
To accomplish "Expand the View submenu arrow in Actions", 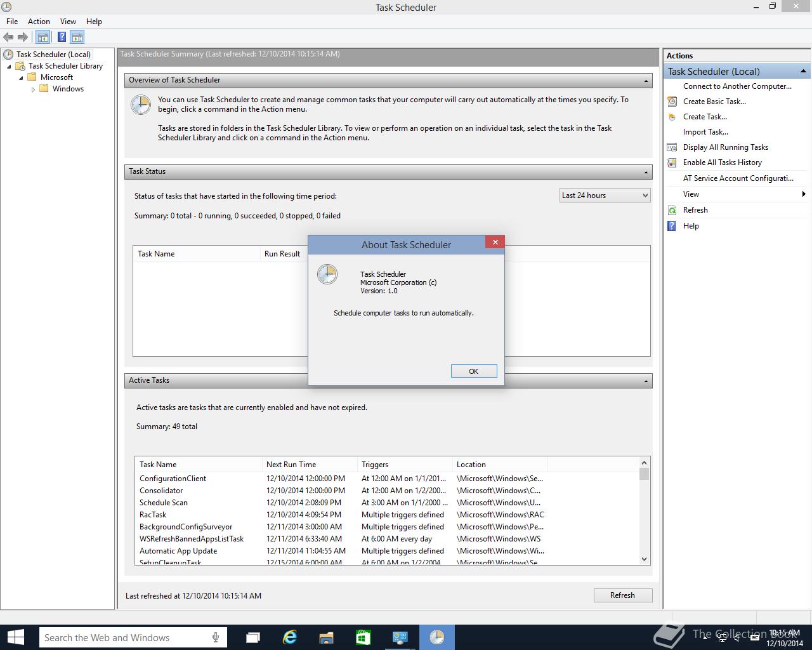I will pos(804,194).
